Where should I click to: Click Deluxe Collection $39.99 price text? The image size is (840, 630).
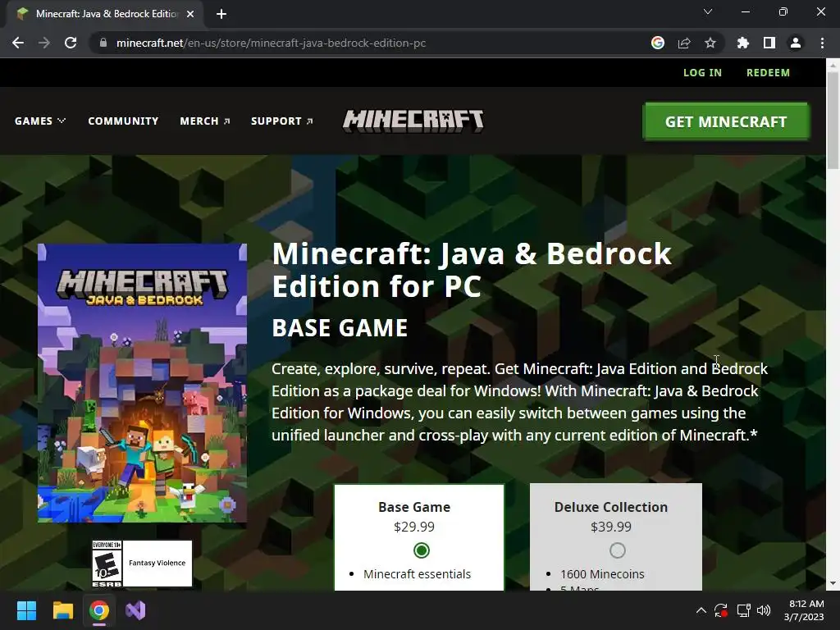click(x=610, y=527)
